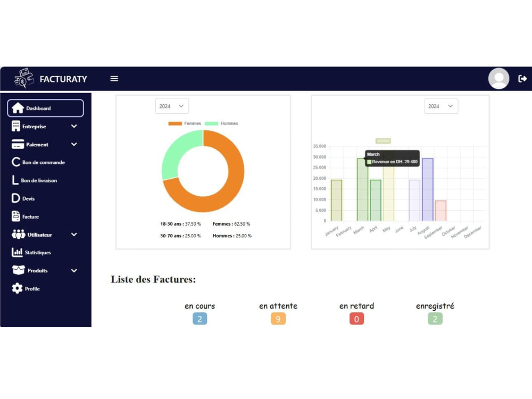Viewport: 532px width, 399px height.
Task: Open the user avatar profile picture
Action: (498, 79)
